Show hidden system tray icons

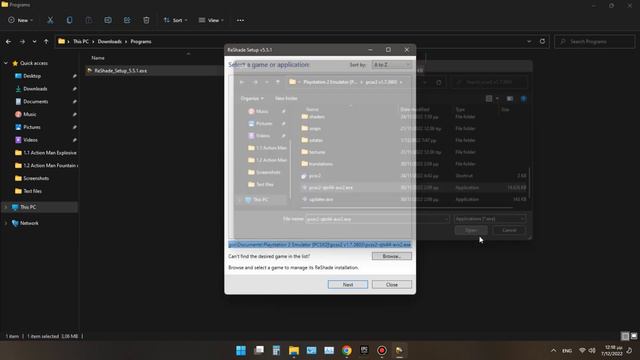click(x=553, y=350)
